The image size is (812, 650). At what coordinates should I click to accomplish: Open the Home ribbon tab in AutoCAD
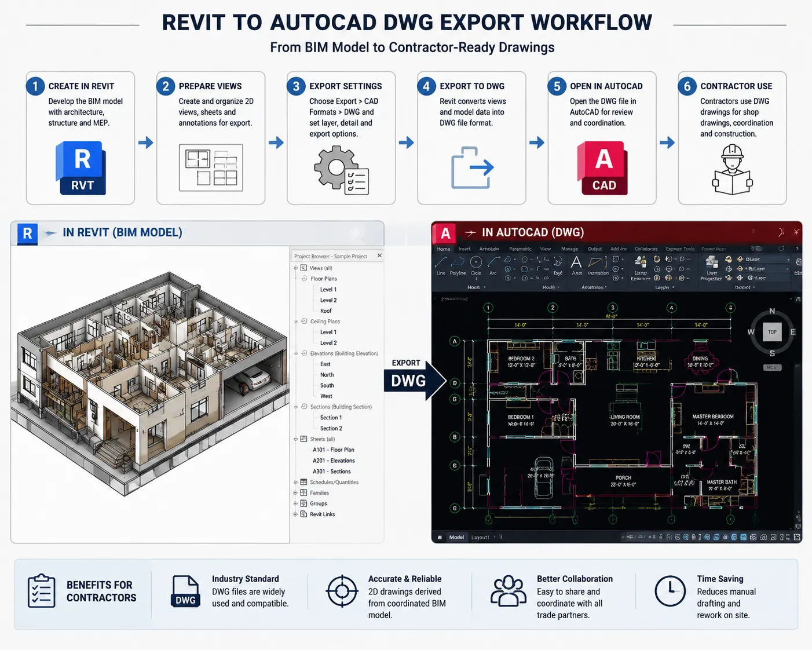(444, 249)
